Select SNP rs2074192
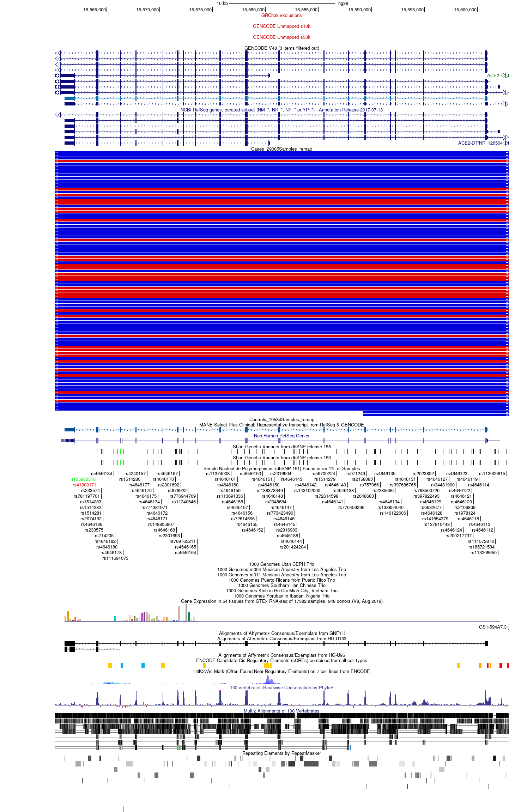Viewport: 509px width, 812px height. pyautogui.click(x=91, y=519)
